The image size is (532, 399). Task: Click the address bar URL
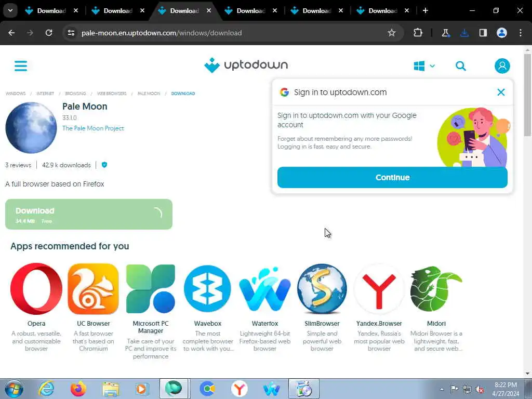pyautogui.click(x=162, y=33)
